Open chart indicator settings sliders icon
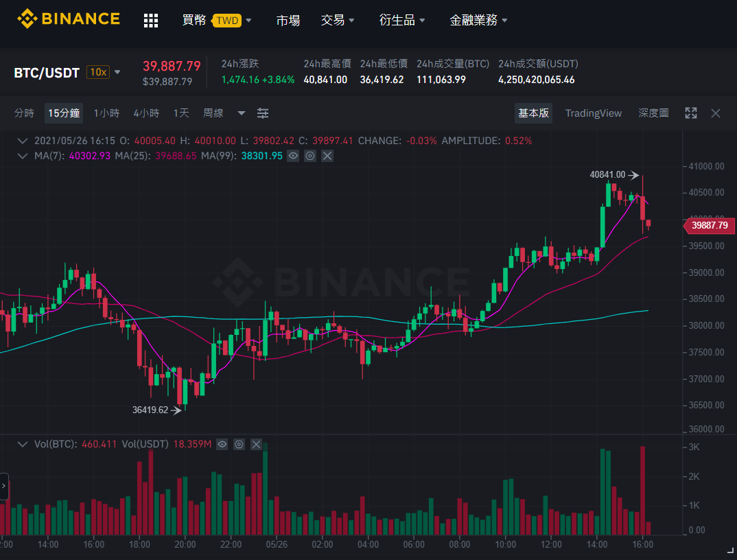Viewport: 737px width, 560px height. pos(263,113)
